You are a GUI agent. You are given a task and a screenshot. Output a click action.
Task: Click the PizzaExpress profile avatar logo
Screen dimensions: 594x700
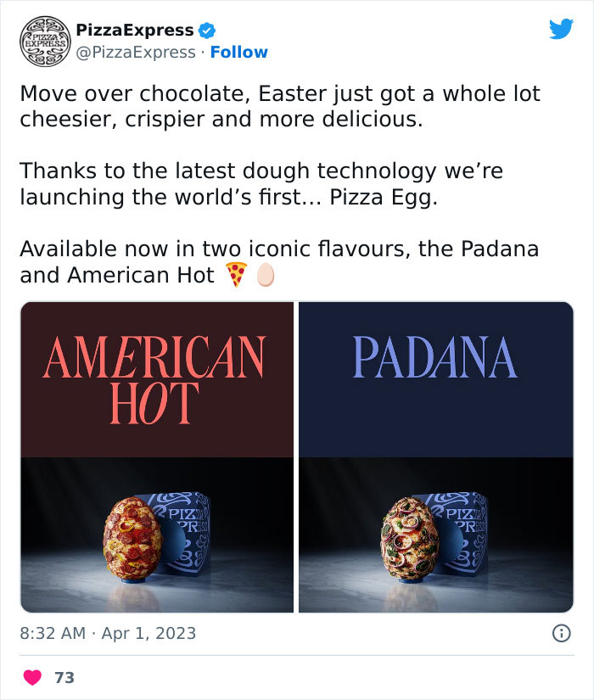tap(42, 41)
